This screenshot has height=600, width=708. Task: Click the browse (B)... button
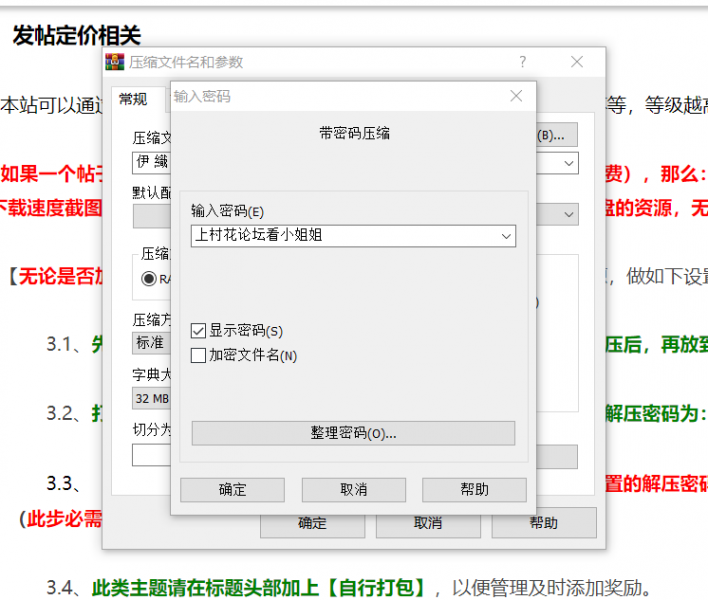tap(556, 135)
